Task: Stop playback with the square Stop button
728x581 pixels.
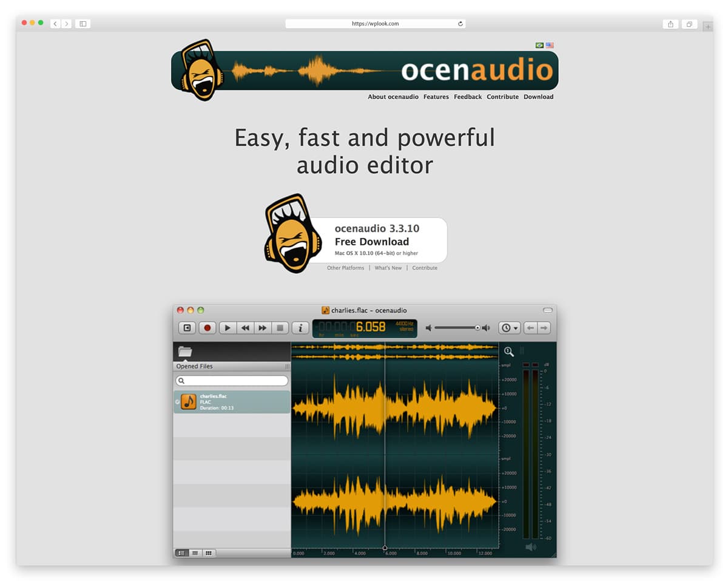Action: (280, 328)
